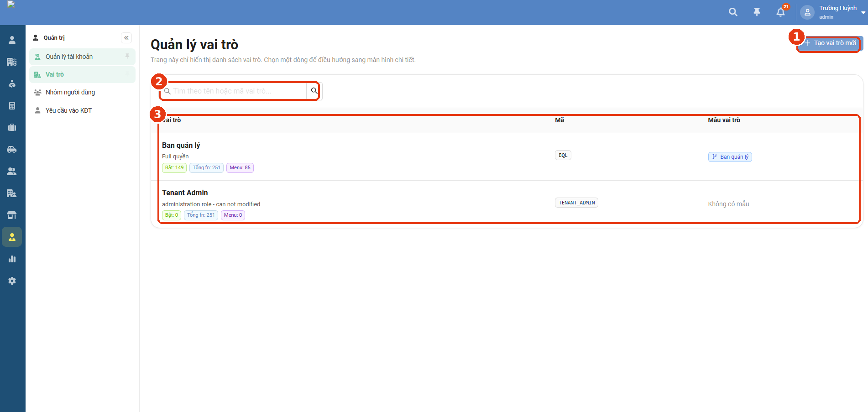Click the Menu: 0 badge

click(x=233, y=215)
